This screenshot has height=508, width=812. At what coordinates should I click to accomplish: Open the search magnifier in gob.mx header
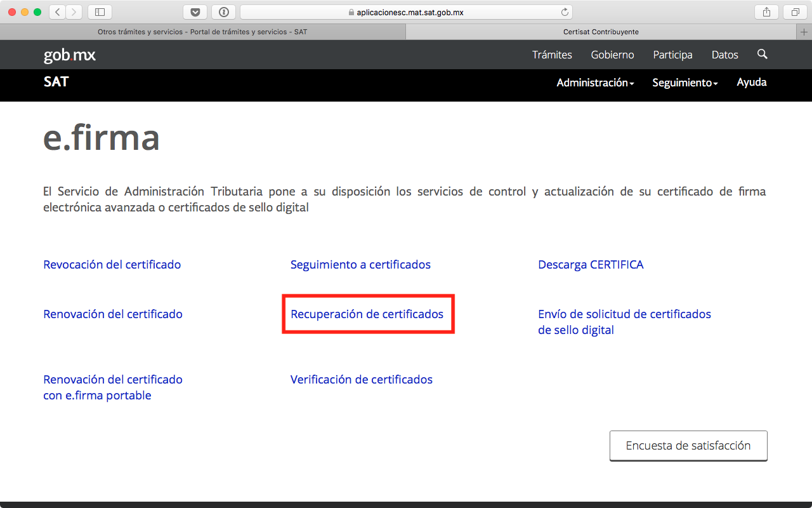tap(763, 54)
